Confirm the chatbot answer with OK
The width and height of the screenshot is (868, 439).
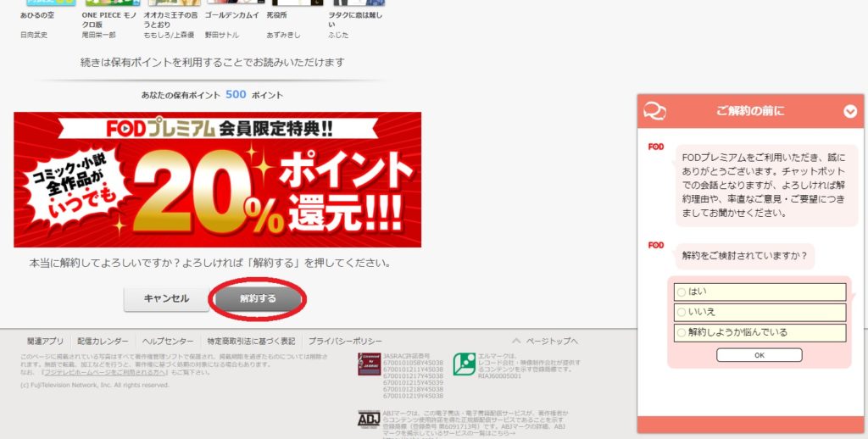(759, 355)
